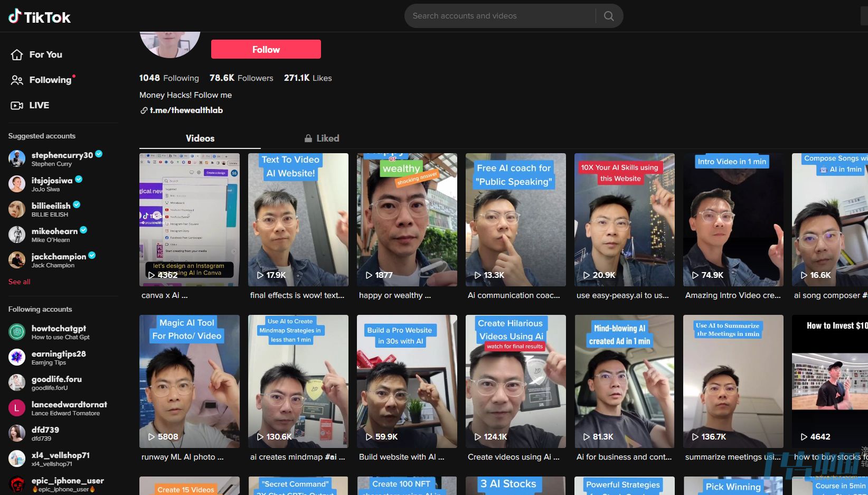This screenshot has height=495, width=868.
Task: Click the Following icon in the sidebar
Action: [16, 79]
